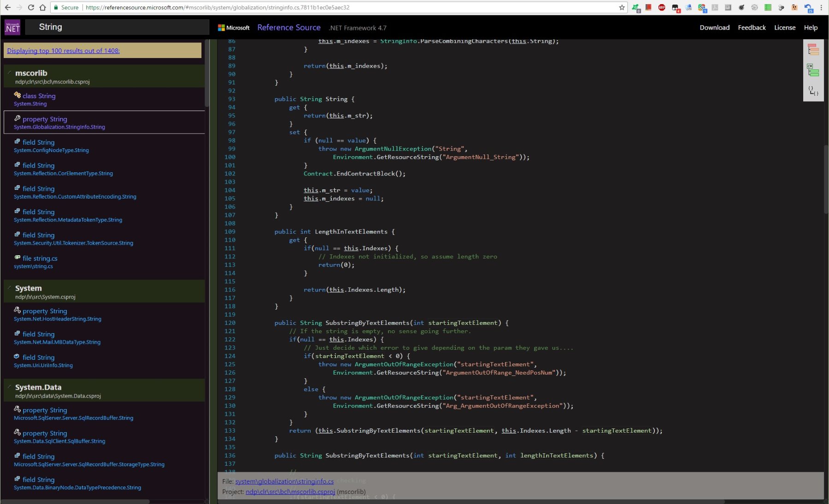This screenshot has height=504, width=829.
Task: Open file string.cs result
Action: 104,262
